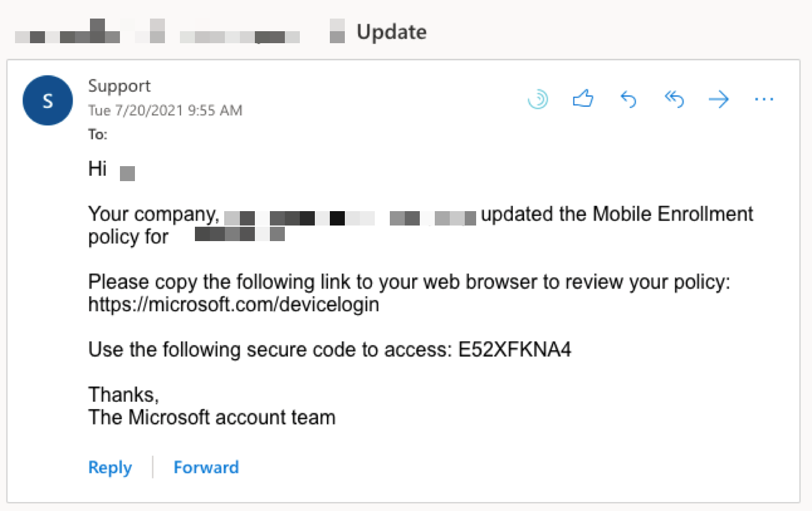Click the Reply All double-arrow icon
Viewport: 812px width, 511px height.
pyautogui.click(x=674, y=100)
